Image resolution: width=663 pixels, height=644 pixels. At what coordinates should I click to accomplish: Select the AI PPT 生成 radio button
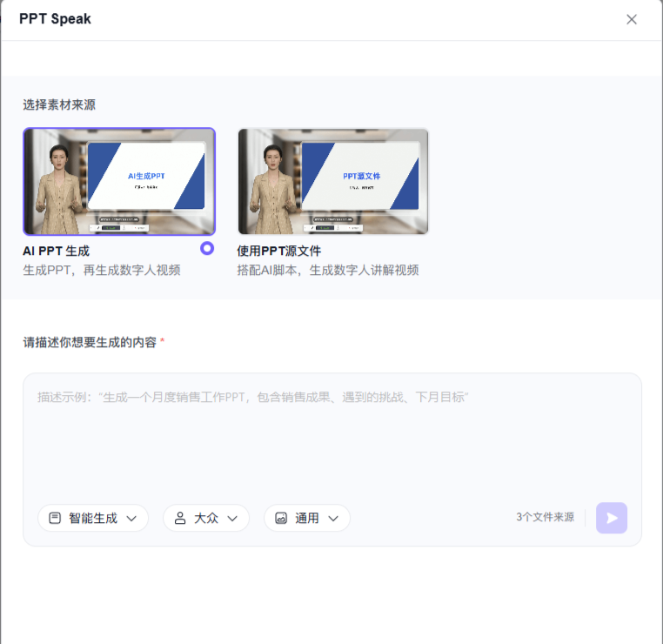(x=207, y=248)
